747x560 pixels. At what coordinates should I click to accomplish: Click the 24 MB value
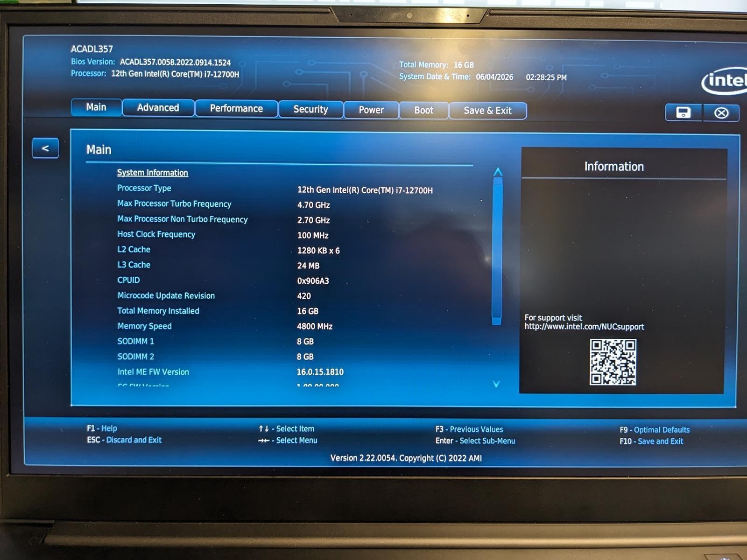tap(309, 266)
